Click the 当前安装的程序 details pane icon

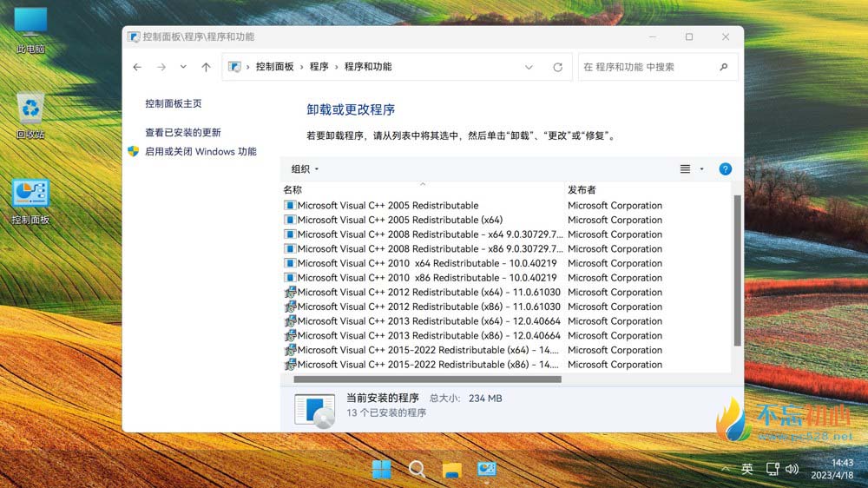coord(314,410)
